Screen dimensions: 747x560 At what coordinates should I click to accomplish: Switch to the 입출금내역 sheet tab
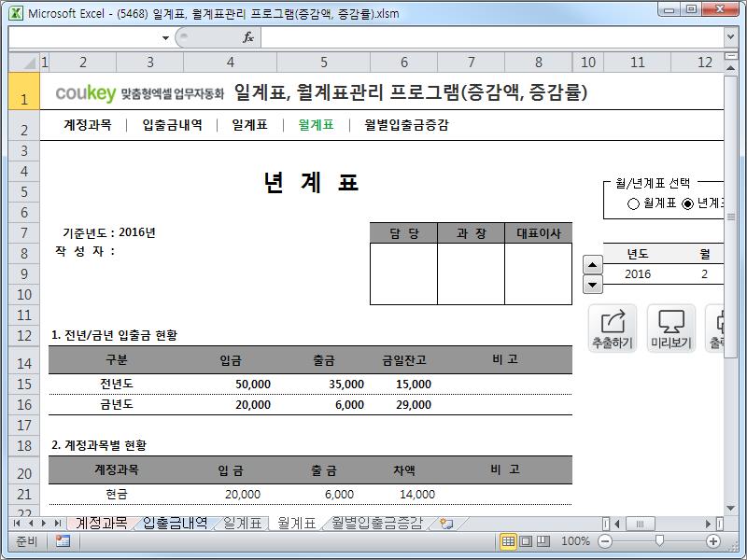coord(175,524)
